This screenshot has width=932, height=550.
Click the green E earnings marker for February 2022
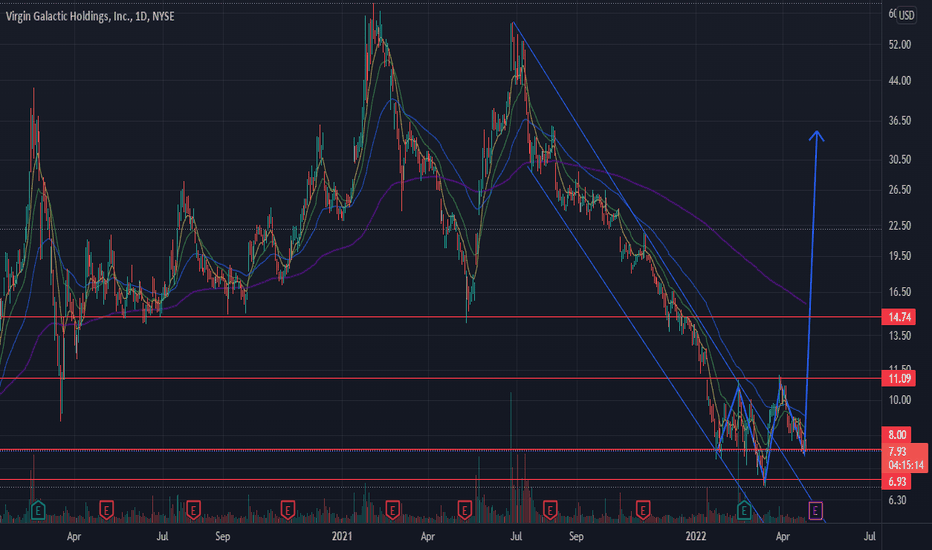pyautogui.click(x=744, y=510)
